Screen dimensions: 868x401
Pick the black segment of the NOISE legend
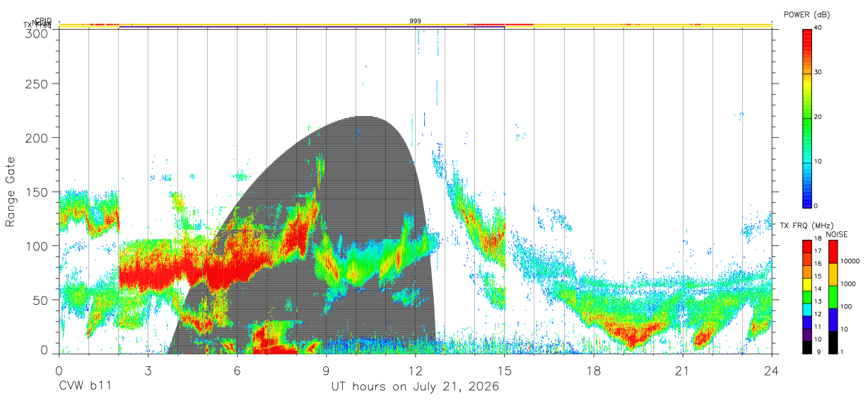tap(832, 342)
